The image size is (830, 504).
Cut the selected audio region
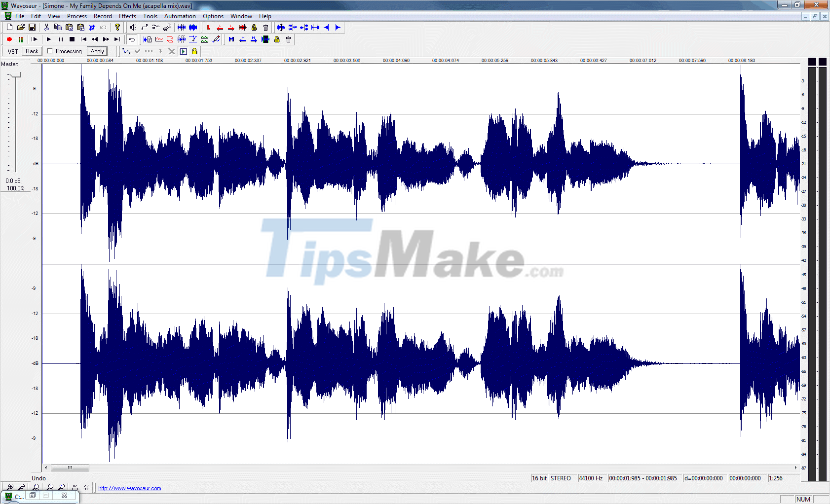coord(46,27)
